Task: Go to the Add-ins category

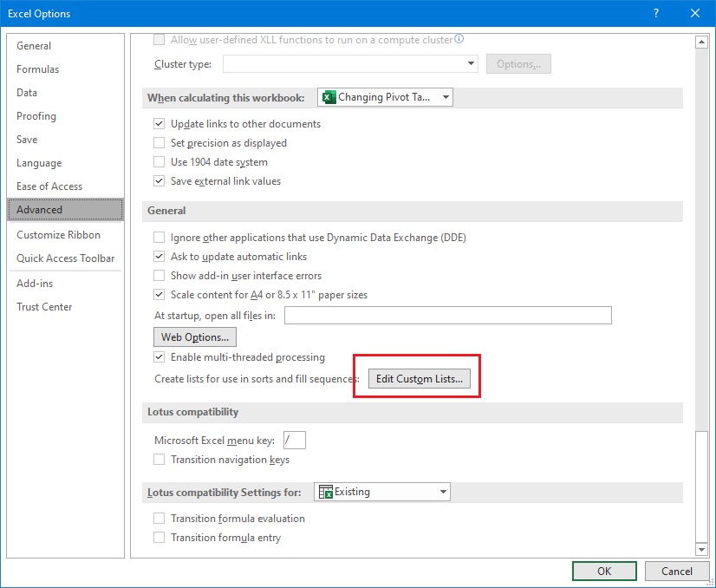Action: click(x=66, y=284)
